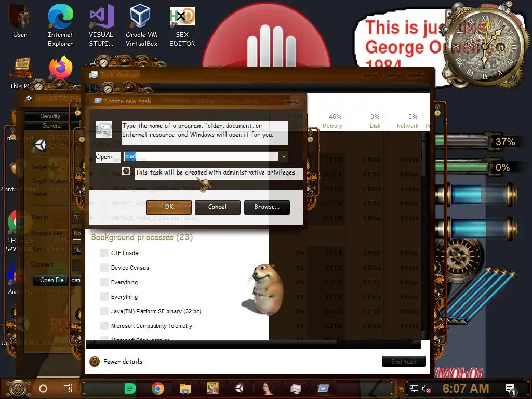Switch to General tab in Properties window
532x399 pixels.
coord(51,126)
